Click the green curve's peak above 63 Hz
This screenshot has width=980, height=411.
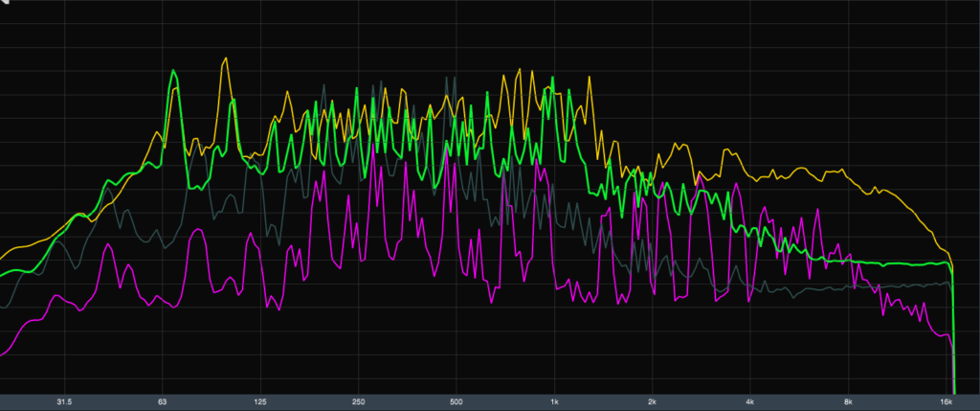(x=173, y=71)
